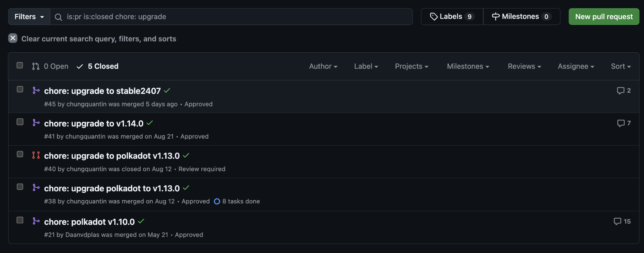This screenshot has width=644, height=253.
Task: Click the merged icon beside PR #45
Action: coord(36,90)
